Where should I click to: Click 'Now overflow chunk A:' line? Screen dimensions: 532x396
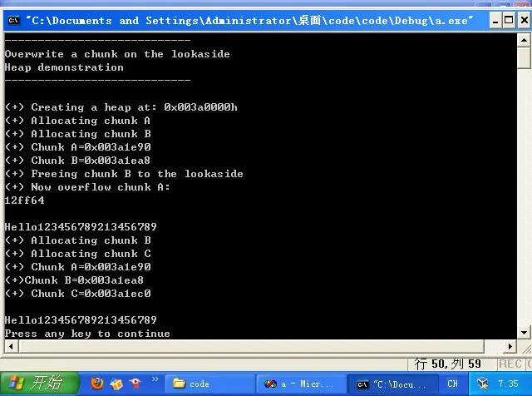(87, 187)
